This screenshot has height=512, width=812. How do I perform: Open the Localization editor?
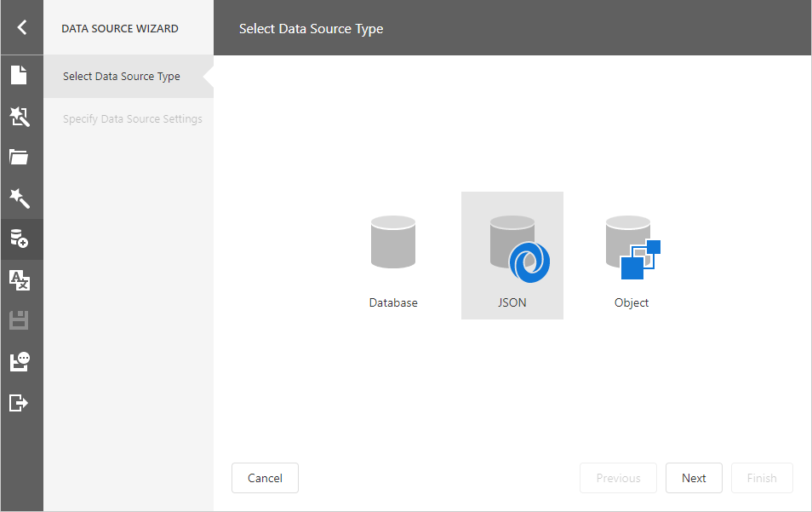pos(21,279)
